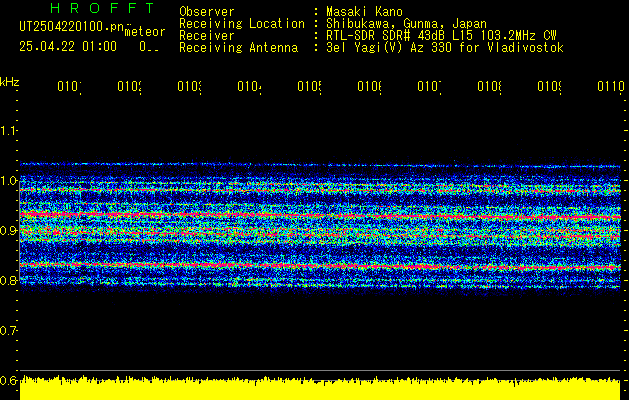Click the 0.6 kHz axis label
The width and height of the screenshot is (629, 400).
click(8, 380)
